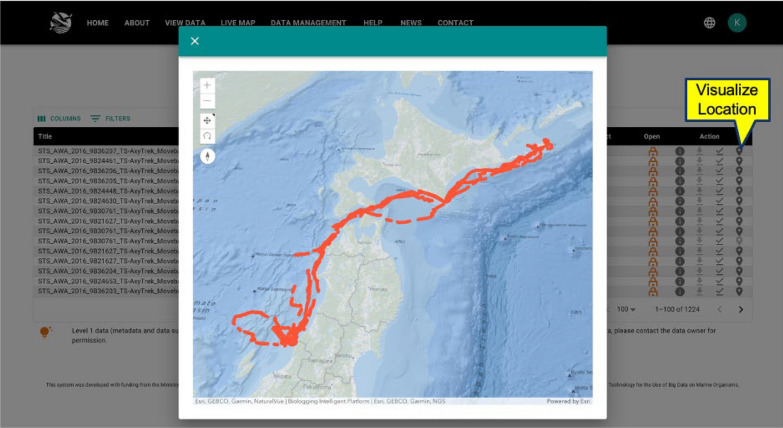This screenshot has height=428, width=783.
Task: Close the map popup with the X
Action: click(195, 41)
